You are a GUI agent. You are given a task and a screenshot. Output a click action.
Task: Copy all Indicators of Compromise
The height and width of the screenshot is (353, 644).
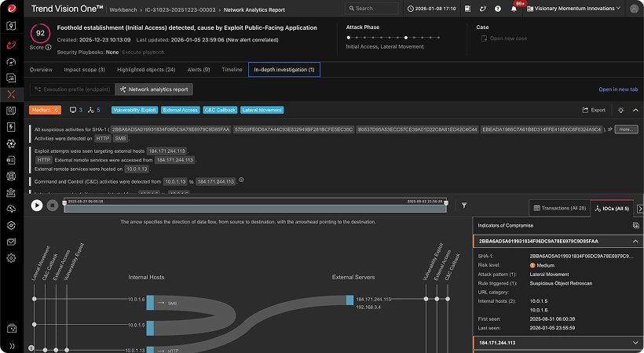tap(635, 225)
